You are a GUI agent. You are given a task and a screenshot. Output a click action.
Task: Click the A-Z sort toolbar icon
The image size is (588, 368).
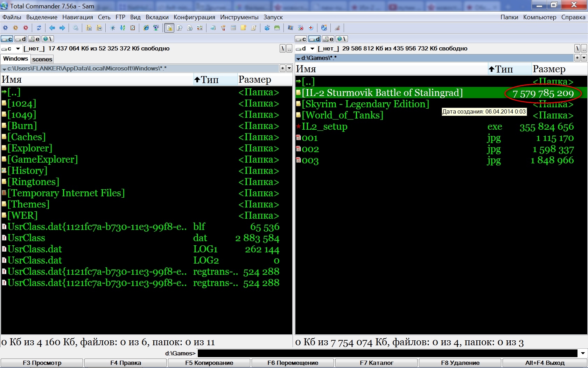coord(122,28)
